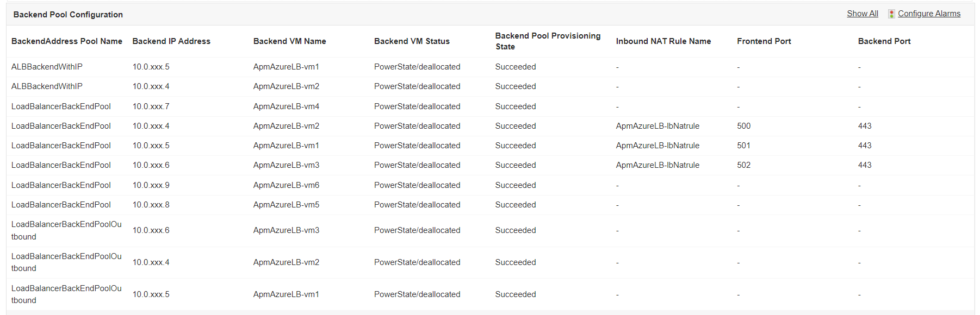Click the NAT rule name for frontend port 501
This screenshot has width=980, height=315.
(x=658, y=146)
